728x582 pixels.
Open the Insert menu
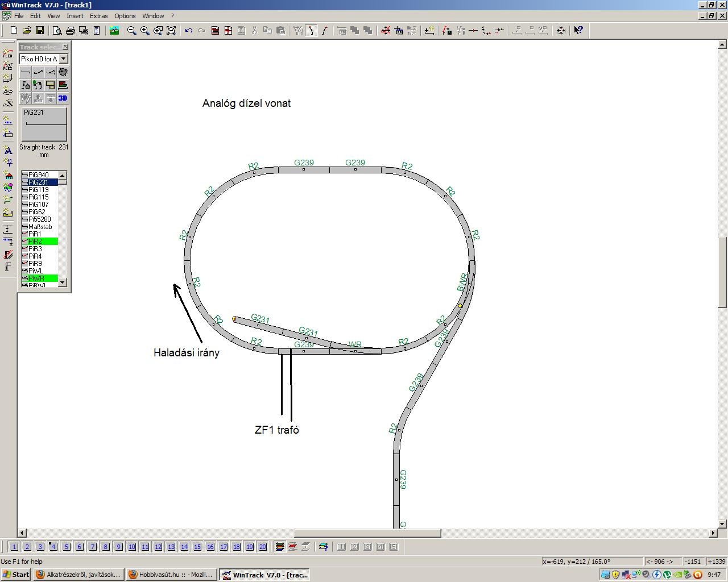pos(75,16)
